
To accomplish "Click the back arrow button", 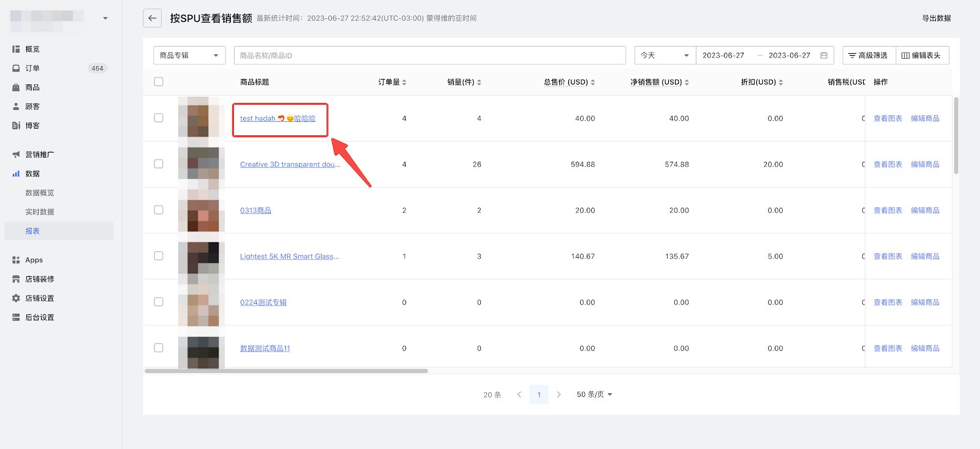I will click(x=153, y=18).
